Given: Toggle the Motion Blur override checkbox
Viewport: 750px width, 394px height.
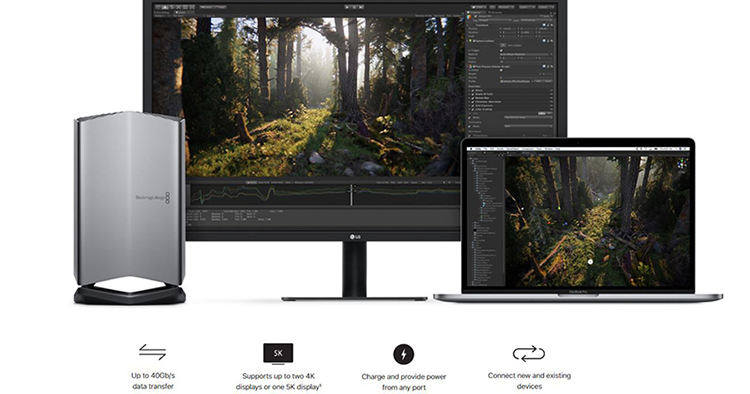Looking at the screenshot, I should click(473, 98).
